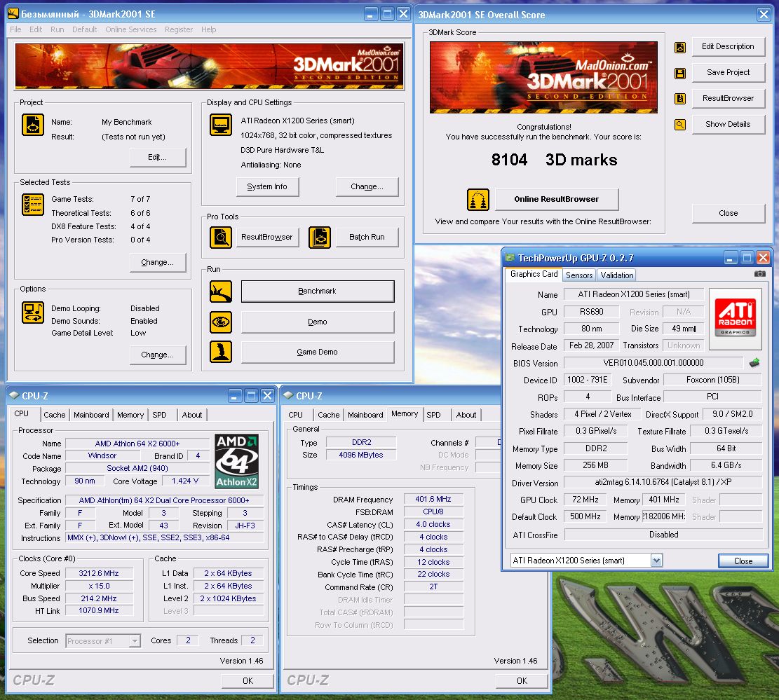The image size is (779, 700).
Task: Click the BIOS save chip icon in GPU-Z
Action: [x=754, y=363]
